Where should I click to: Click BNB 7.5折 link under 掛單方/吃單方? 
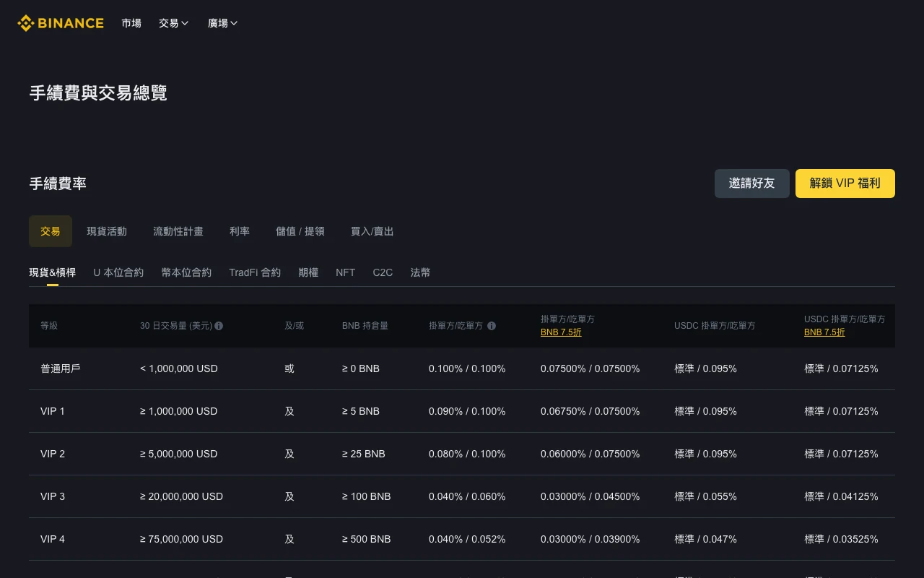[561, 332]
